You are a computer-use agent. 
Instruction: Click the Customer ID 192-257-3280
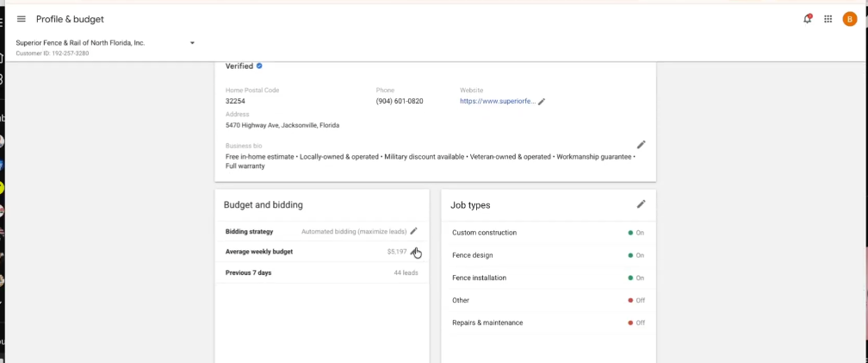(52, 53)
